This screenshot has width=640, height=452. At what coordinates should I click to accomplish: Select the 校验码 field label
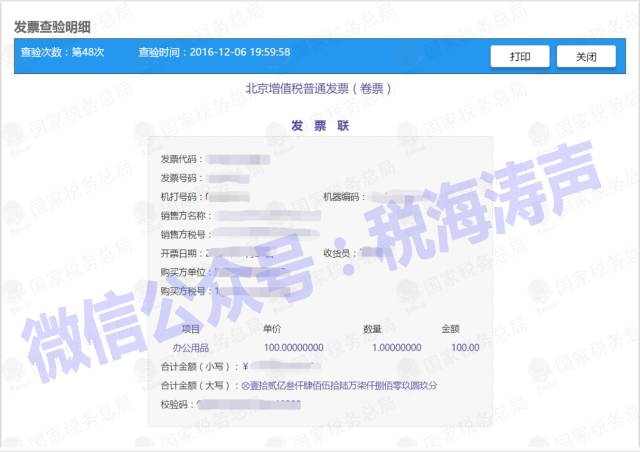point(177,404)
